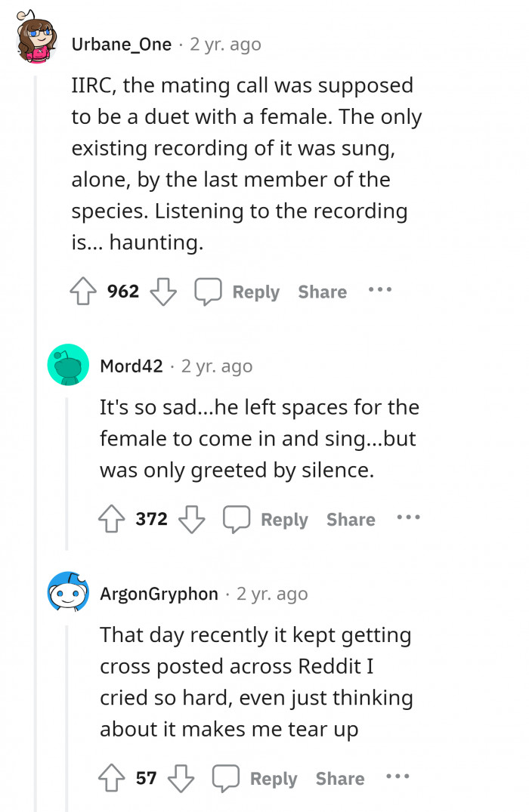Viewport: 529px width, 812px height.
Task: Share Mord42's comment
Action: point(351,520)
